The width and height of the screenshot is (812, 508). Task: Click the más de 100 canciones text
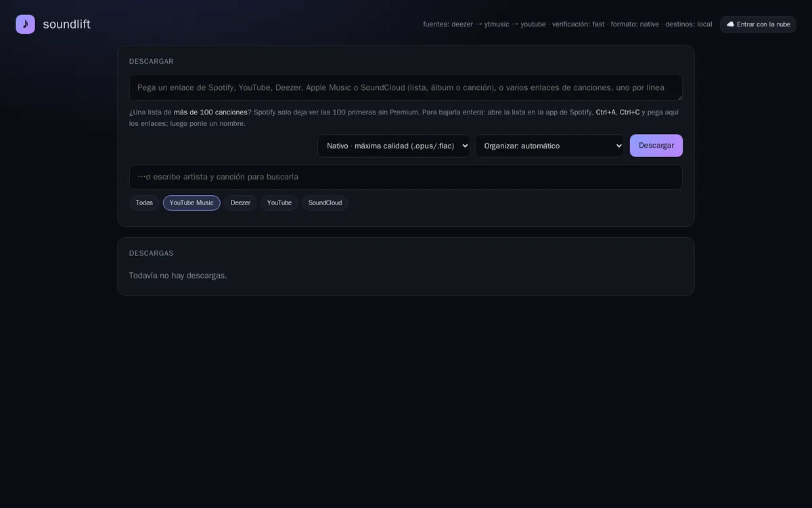(x=210, y=112)
